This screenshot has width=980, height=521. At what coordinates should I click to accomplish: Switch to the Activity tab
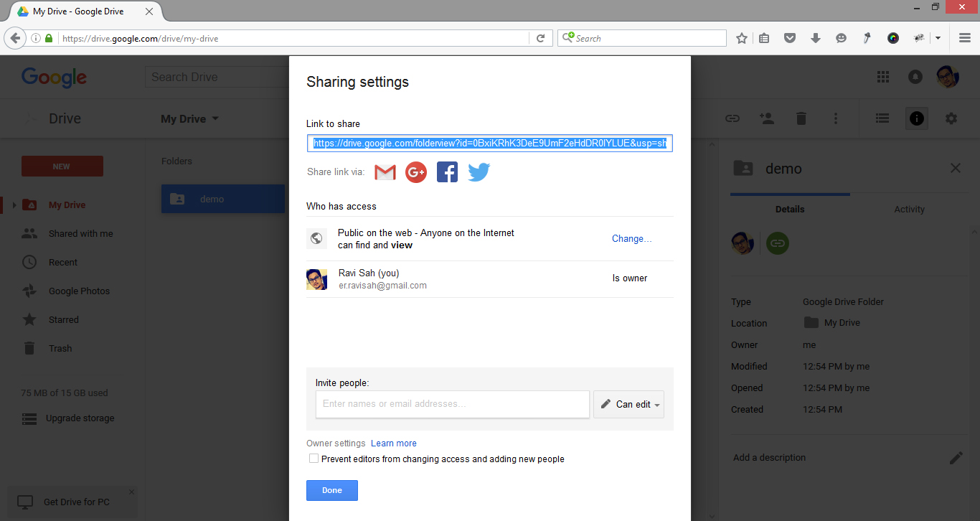(x=909, y=209)
